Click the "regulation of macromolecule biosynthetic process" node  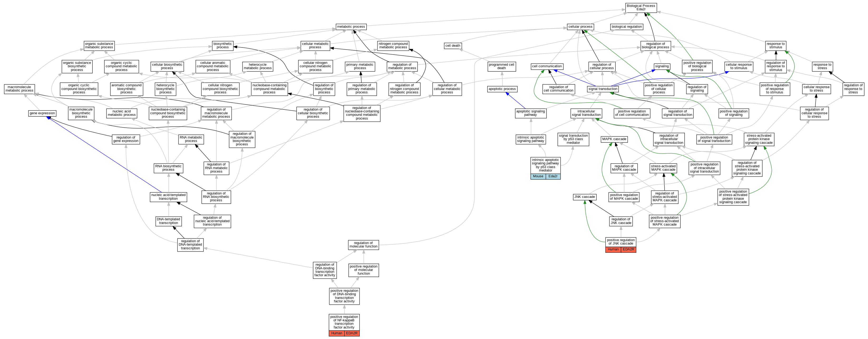[242, 139]
